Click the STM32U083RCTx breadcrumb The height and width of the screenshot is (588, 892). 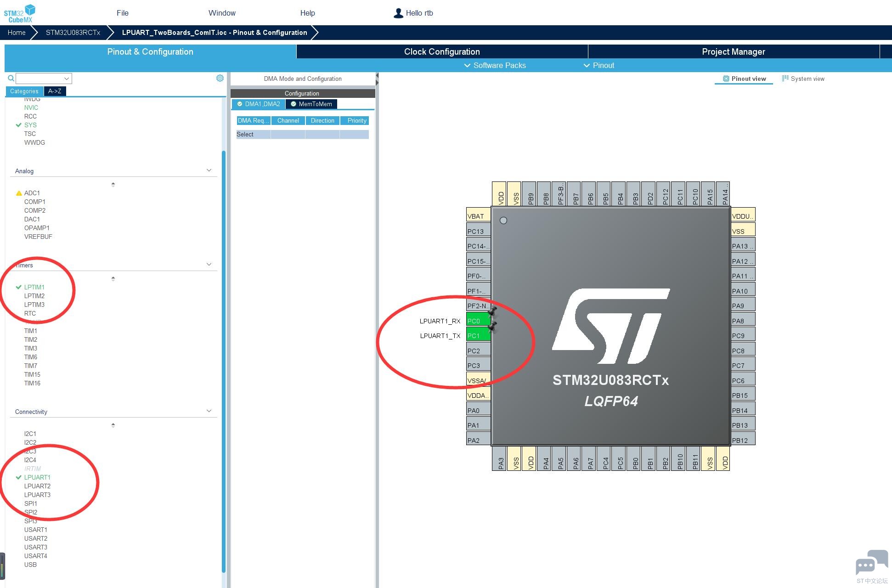tap(73, 33)
